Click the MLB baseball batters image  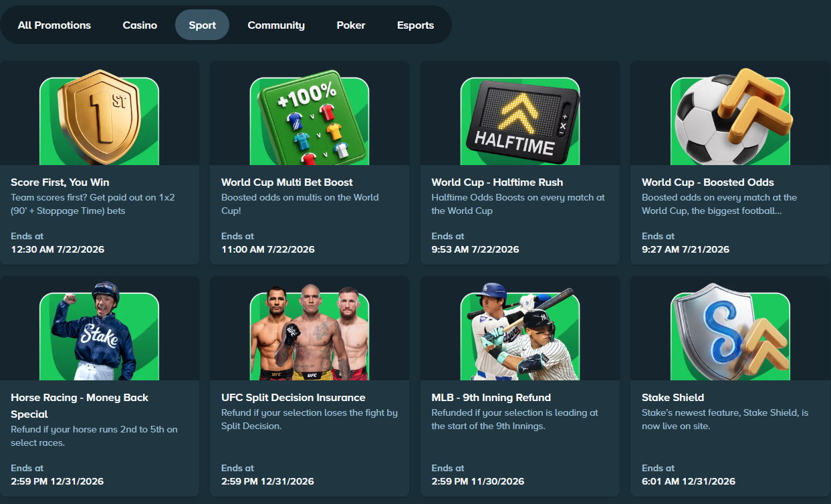pyautogui.click(x=520, y=332)
